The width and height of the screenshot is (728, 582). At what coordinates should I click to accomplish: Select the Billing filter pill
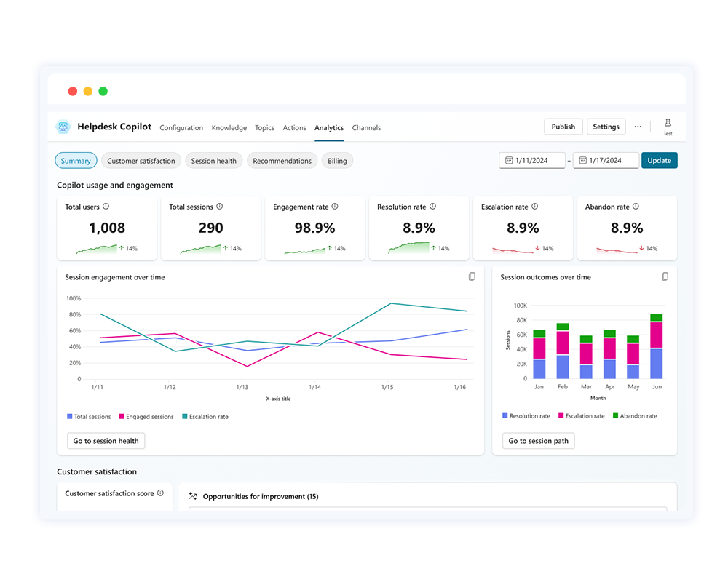tap(337, 161)
